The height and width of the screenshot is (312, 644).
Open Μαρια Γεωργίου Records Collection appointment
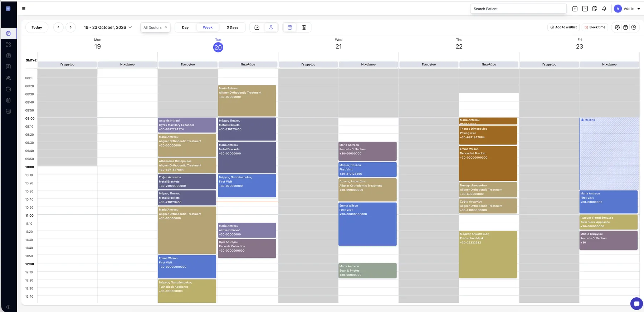(x=609, y=240)
